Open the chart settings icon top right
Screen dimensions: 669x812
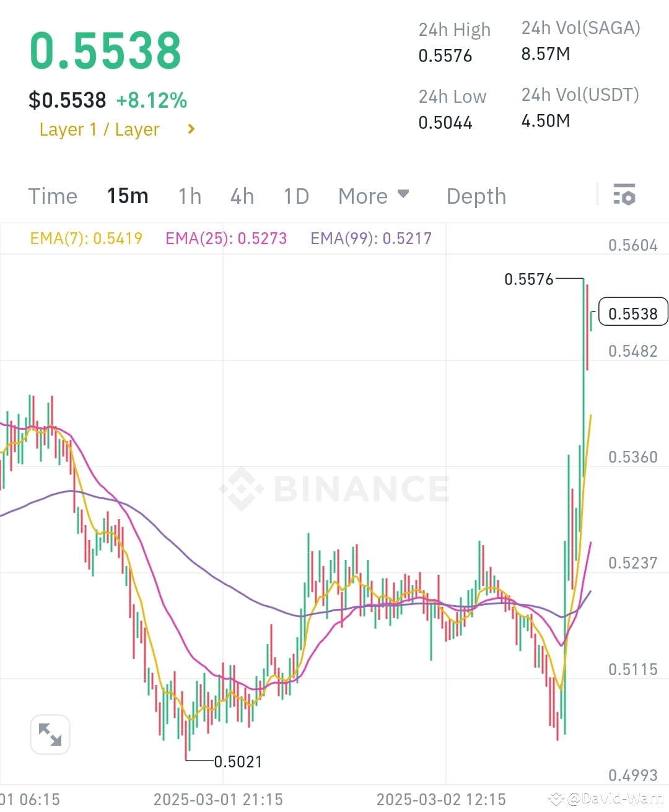624,195
